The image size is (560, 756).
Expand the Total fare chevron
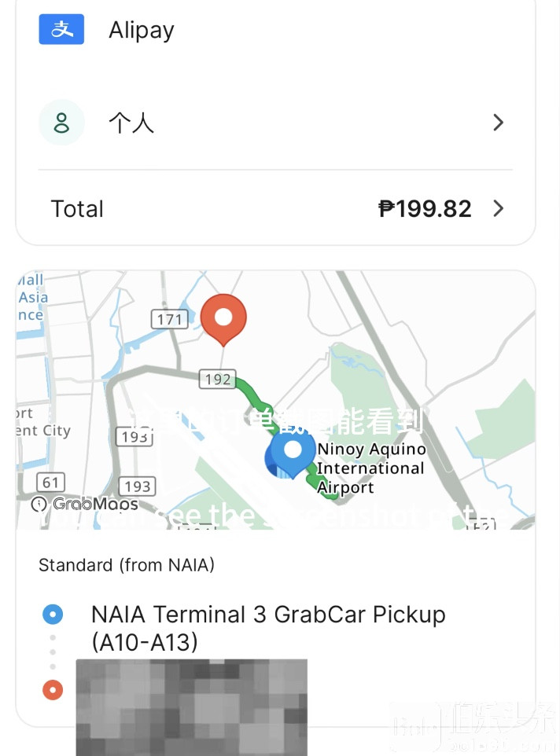pyautogui.click(x=498, y=208)
